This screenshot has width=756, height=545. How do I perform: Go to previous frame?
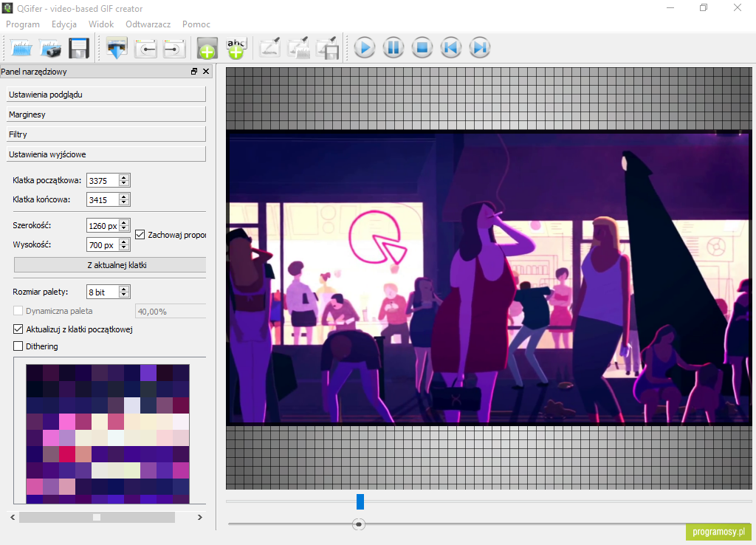[451, 48]
